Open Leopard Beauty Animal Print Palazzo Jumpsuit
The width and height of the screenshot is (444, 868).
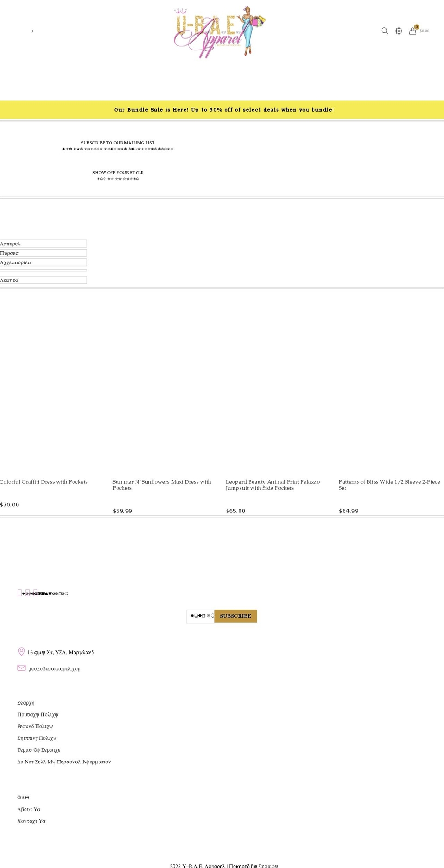[x=273, y=485]
